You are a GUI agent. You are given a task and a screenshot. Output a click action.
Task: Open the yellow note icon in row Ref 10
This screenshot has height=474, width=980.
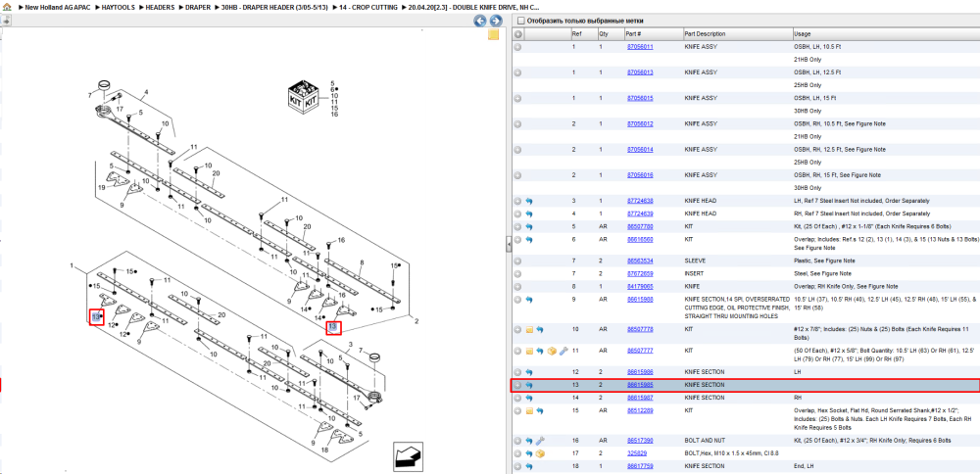(x=529, y=329)
